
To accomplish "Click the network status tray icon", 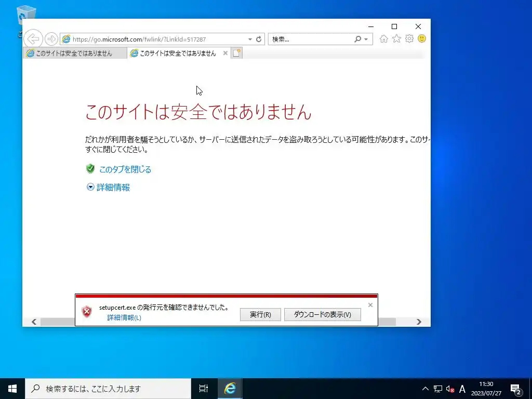I will pos(437,389).
